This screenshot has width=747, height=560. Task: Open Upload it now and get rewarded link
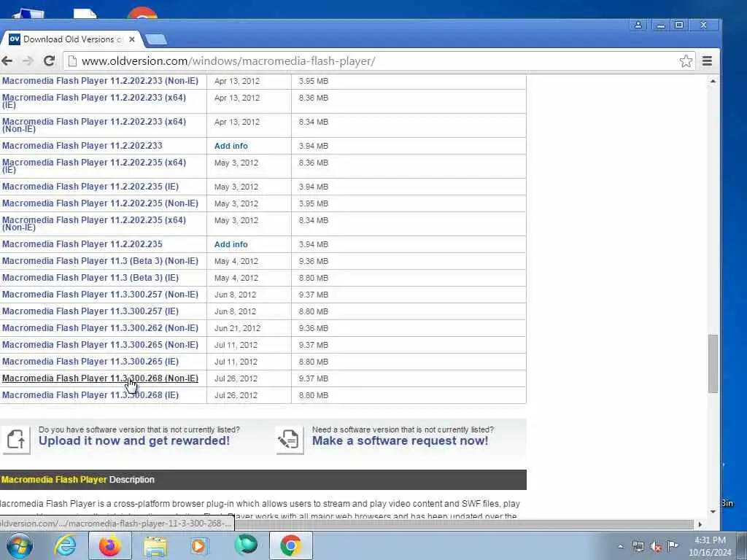(x=134, y=441)
